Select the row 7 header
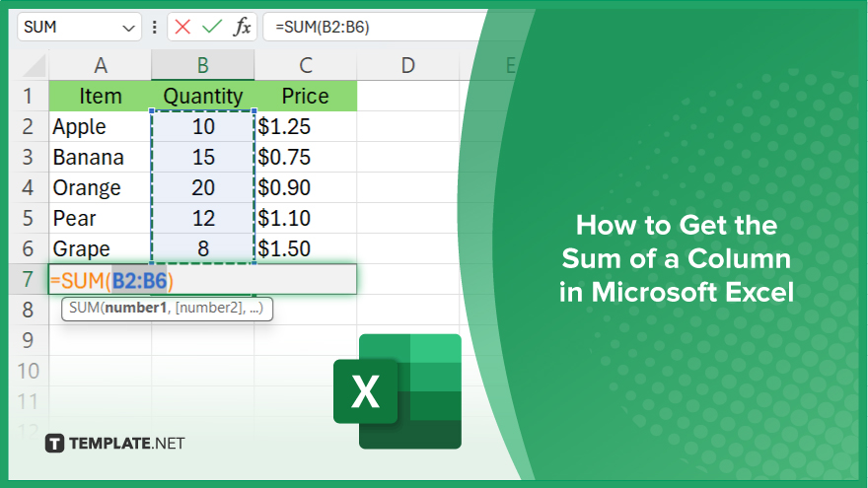 click(x=29, y=279)
